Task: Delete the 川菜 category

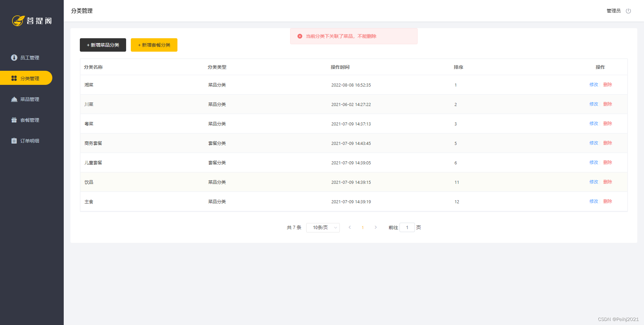Action: coord(607,104)
